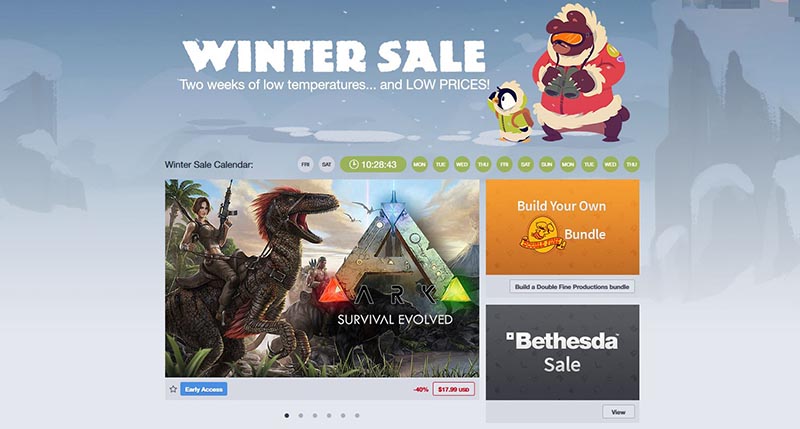Select the second carousel dot
This screenshot has width=800, height=429.
click(301, 416)
